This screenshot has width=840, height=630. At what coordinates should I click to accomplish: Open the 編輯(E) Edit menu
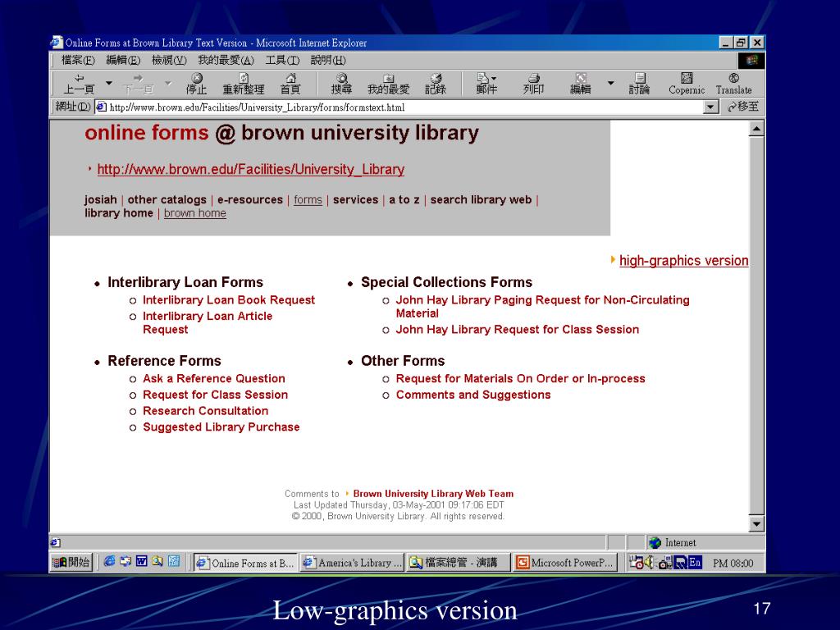click(123, 60)
